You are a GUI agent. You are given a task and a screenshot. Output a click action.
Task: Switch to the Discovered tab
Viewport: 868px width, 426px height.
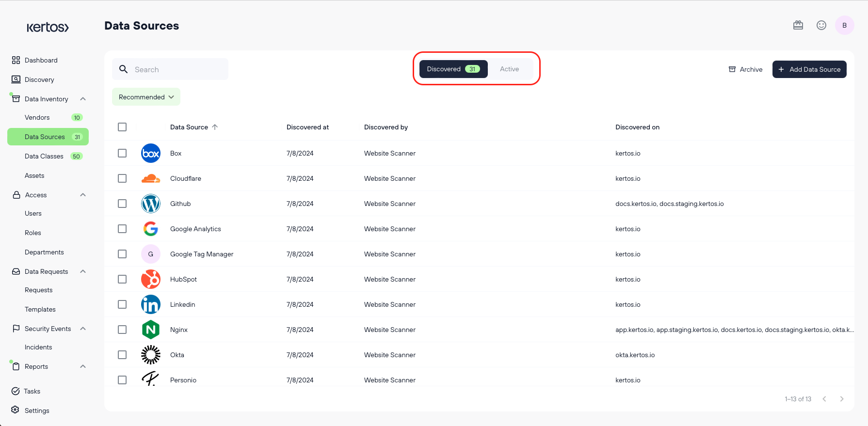tap(453, 69)
